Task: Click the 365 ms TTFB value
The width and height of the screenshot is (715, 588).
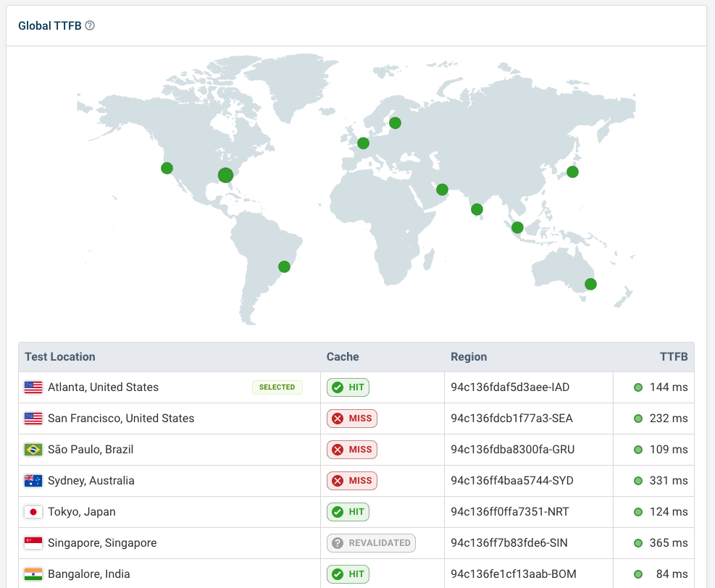Action: (x=669, y=543)
